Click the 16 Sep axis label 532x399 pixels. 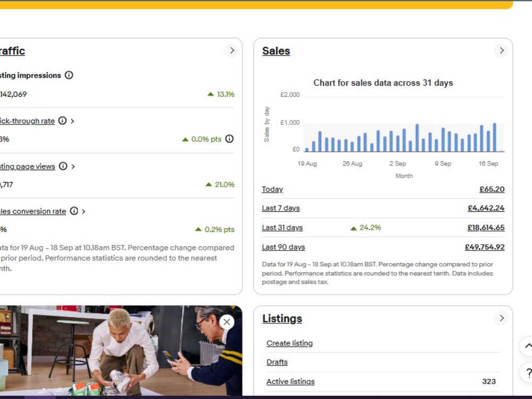[x=488, y=163]
